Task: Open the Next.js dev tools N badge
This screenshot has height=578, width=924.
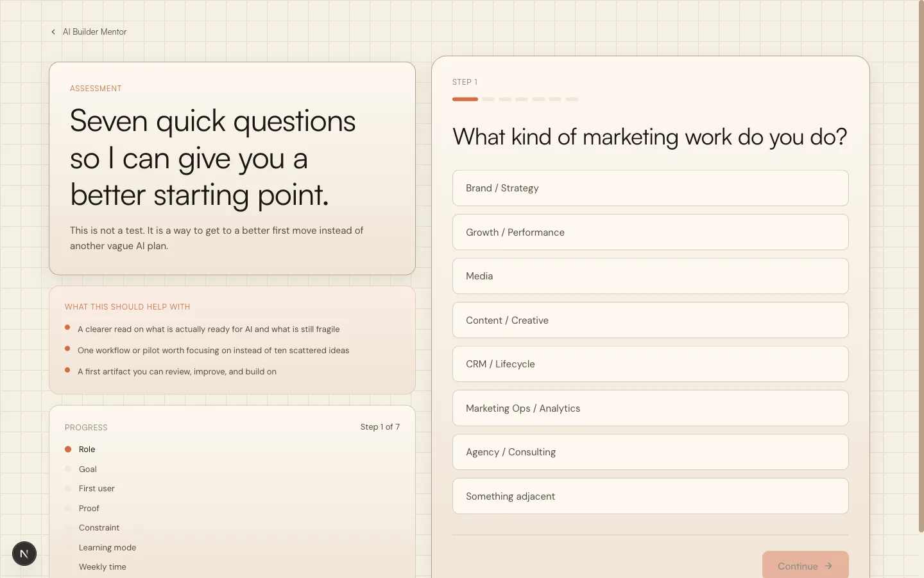Action: coord(24,554)
